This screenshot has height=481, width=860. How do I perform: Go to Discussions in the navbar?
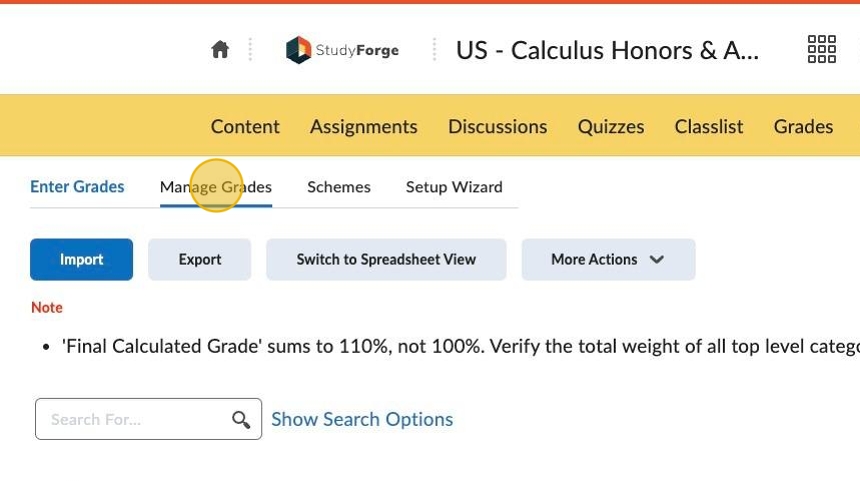tap(497, 127)
